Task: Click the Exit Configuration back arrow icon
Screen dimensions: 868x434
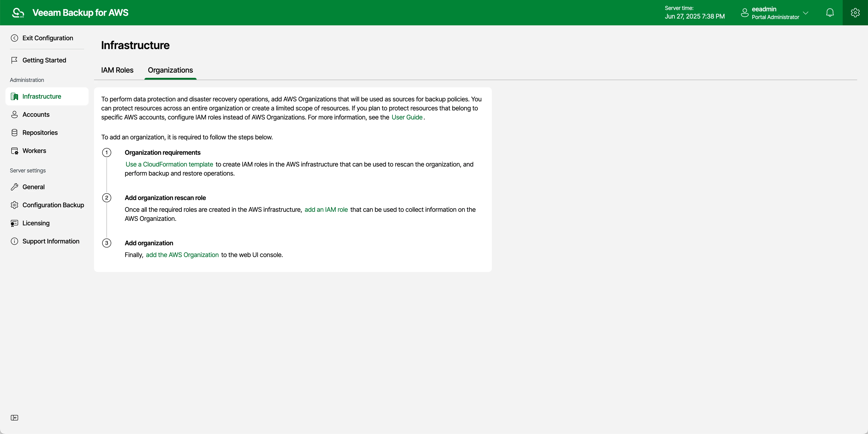Action: pos(14,38)
